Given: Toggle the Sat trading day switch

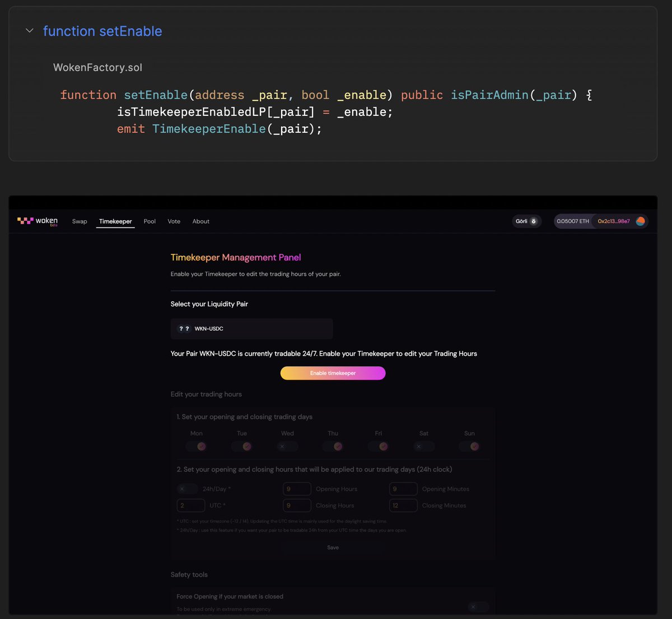Looking at the screenshot, I should (x=424, y=446).
